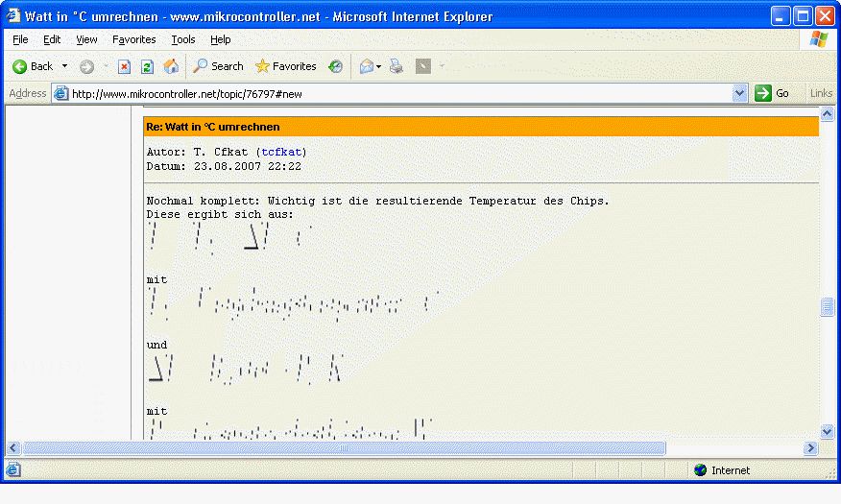Click the page icon in the address bar
841x504 pixels.
coord(61,93)
